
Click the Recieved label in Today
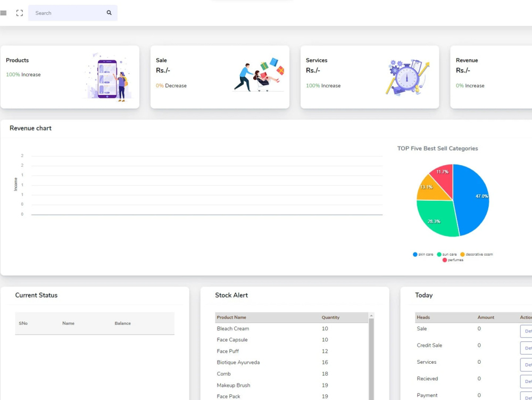427,378
